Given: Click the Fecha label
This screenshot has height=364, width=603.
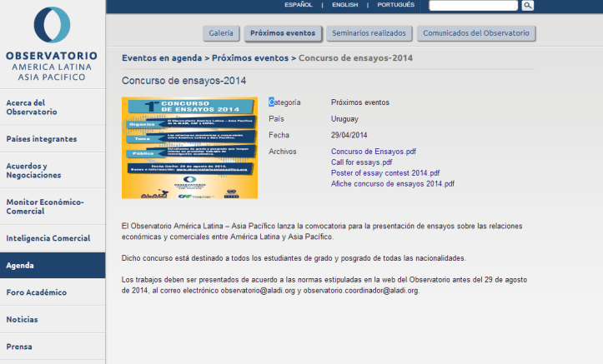Looking at the screenshot, I should tap(279, 135).
